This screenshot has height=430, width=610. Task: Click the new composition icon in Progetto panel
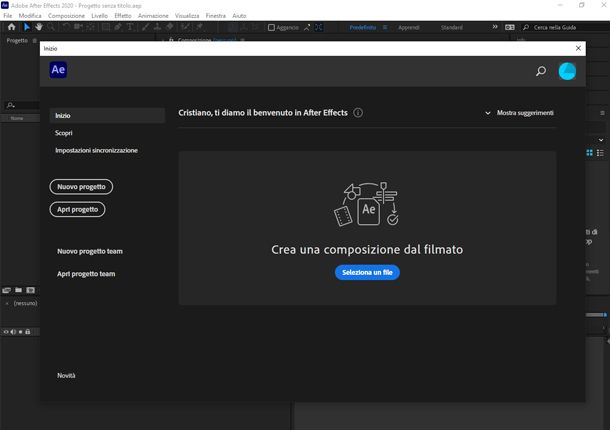[x=30, y=290]
